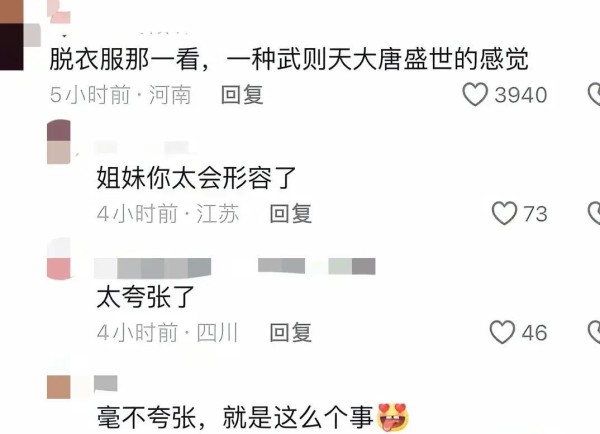Like the comment with 3940 likes
This screenshot has height=434, width=600.
click(x=475, y=94)
